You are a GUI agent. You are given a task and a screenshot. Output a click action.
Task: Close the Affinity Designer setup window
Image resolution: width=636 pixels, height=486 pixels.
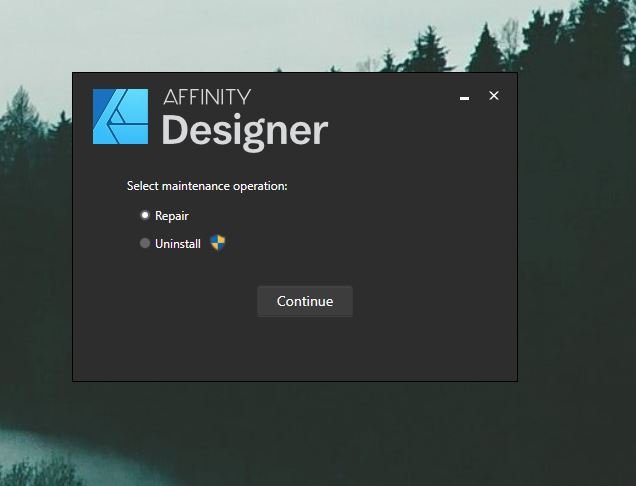494,96
